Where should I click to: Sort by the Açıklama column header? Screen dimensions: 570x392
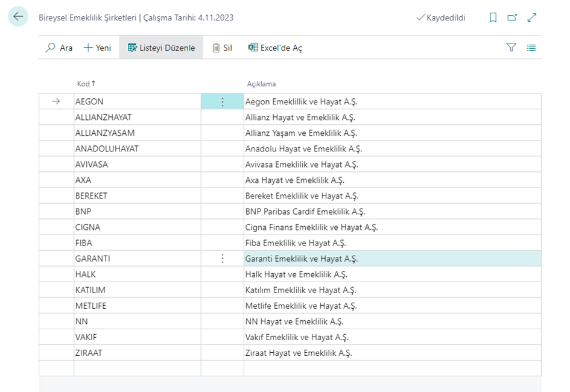click(x=261, y=84)
